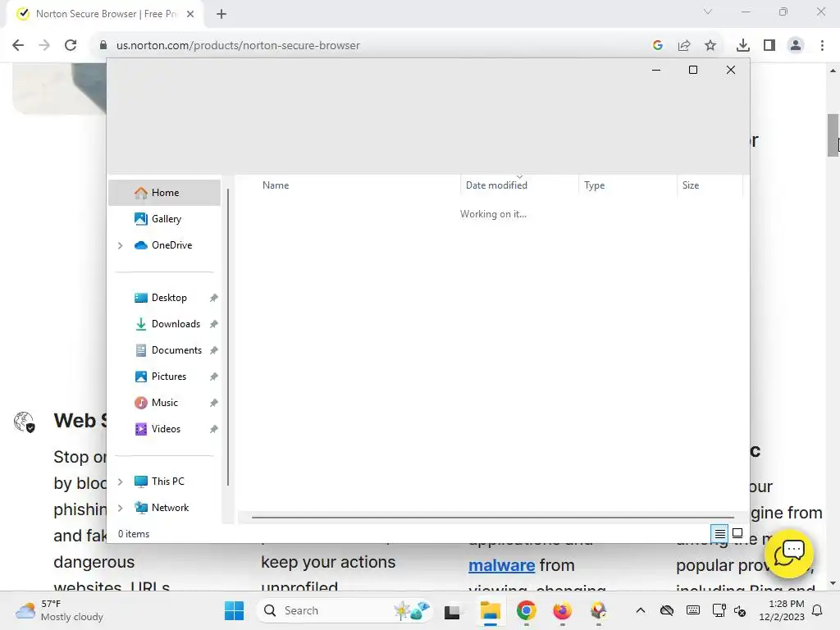Image resolution: width=840 pixels, height=630 pixels.
Task: Open notifications bell in taskbar
Action: point(818,610)
